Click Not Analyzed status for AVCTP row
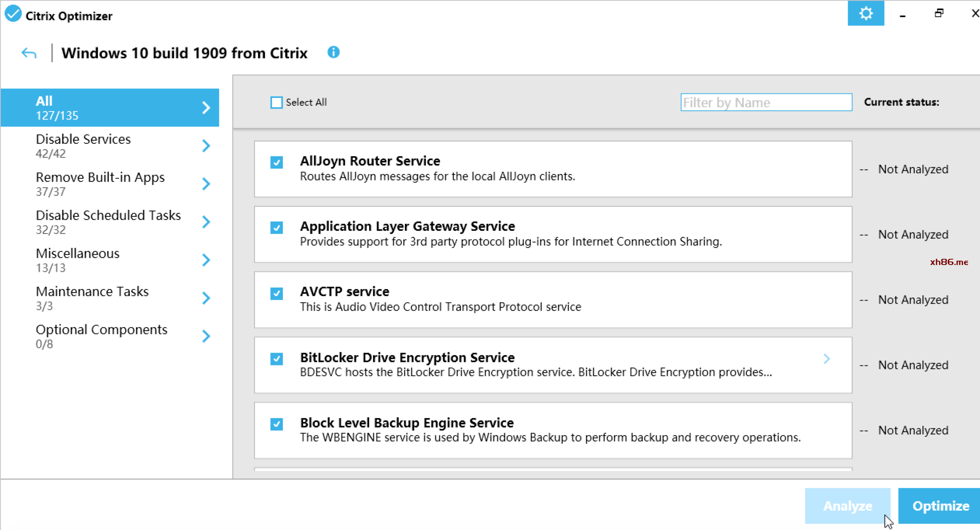Screen dimensions: 980x530 [913, 300]
